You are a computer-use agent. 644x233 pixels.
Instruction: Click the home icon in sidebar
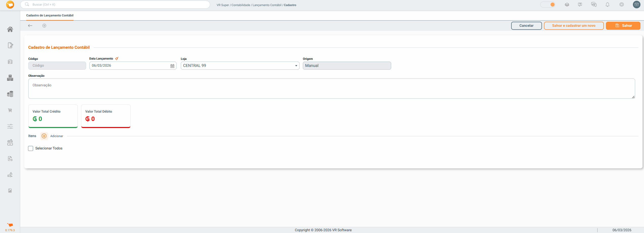point(10,29)
